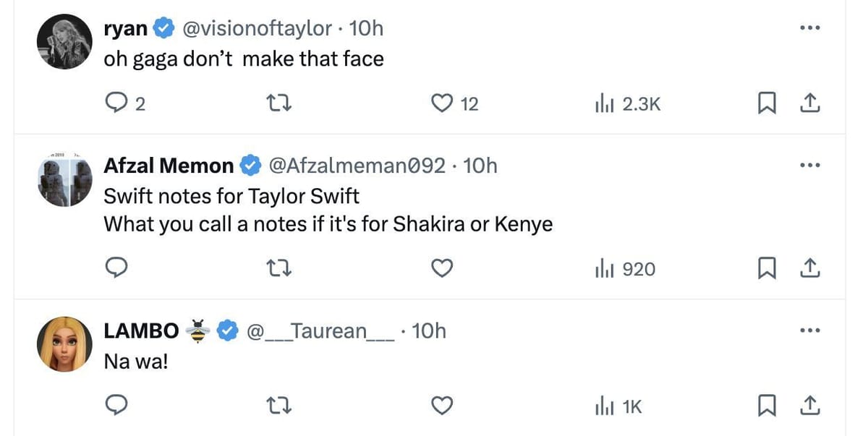Screen dimensions: 868x436
Task: Open more options on ryan's tweet
Action: 810,28
